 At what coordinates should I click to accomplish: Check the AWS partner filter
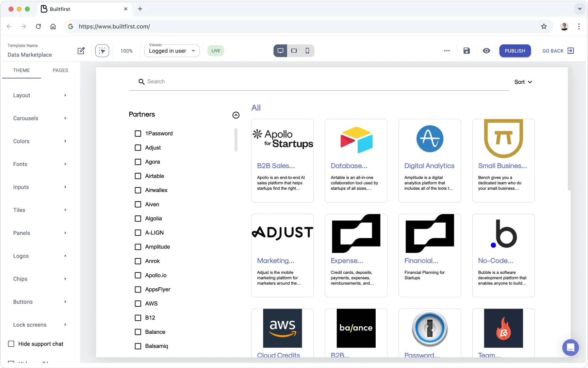(x=138, y=304)
